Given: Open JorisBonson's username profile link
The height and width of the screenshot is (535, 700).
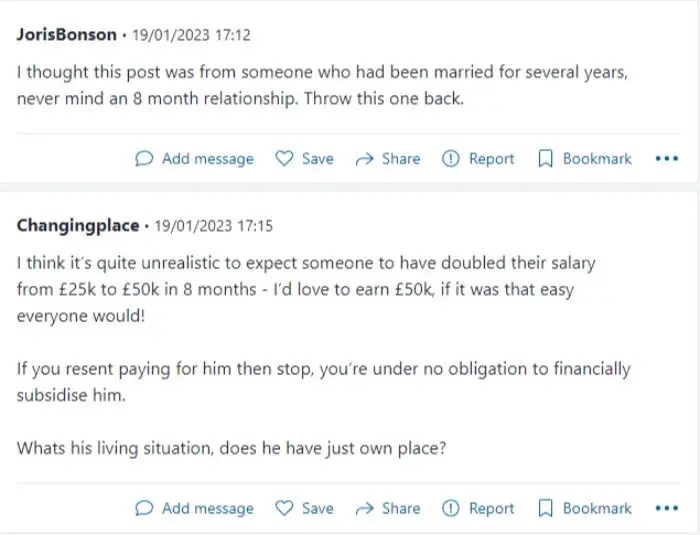Looking at the screenshot, I should [x=67, y=35].
